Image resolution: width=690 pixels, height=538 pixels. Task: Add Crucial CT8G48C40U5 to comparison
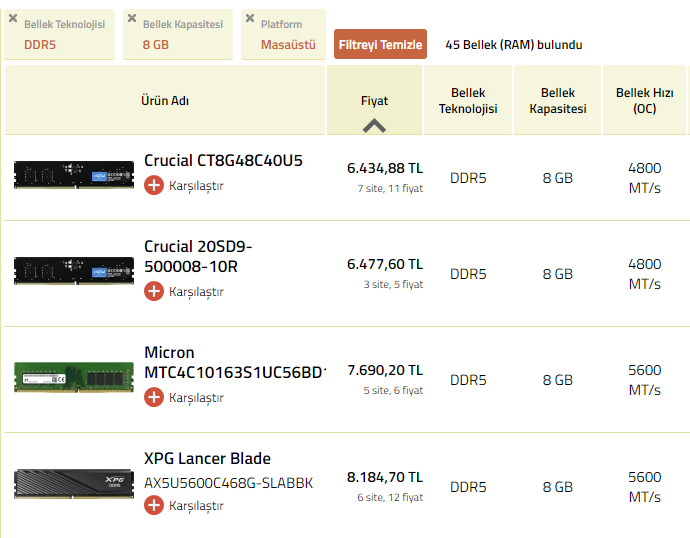coord(154,185)
